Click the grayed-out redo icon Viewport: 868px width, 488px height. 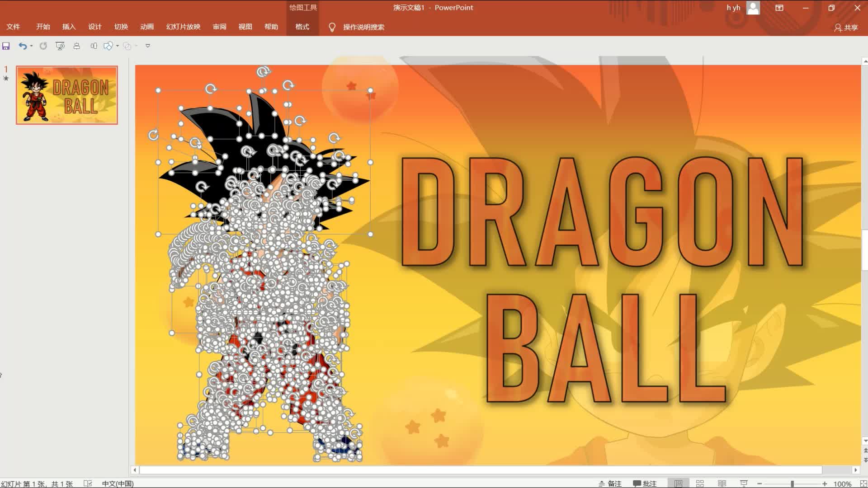click(43, 46)
